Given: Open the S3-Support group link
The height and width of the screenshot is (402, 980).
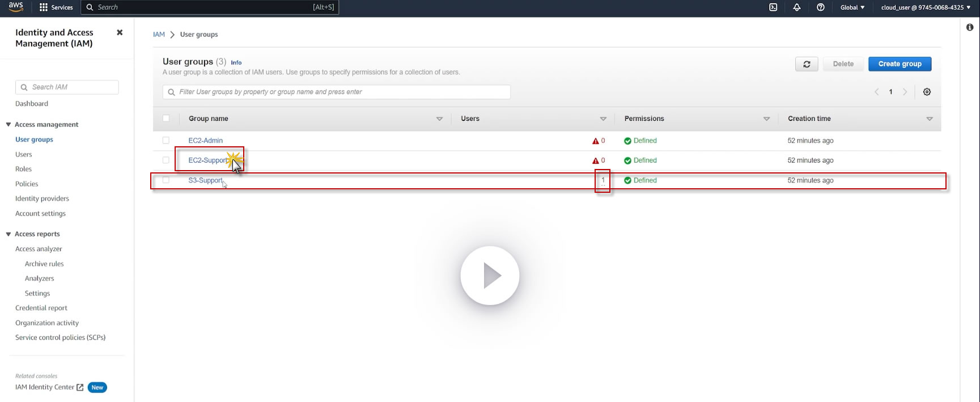Looking at the screenshot, I should click(x=206, y=180).
